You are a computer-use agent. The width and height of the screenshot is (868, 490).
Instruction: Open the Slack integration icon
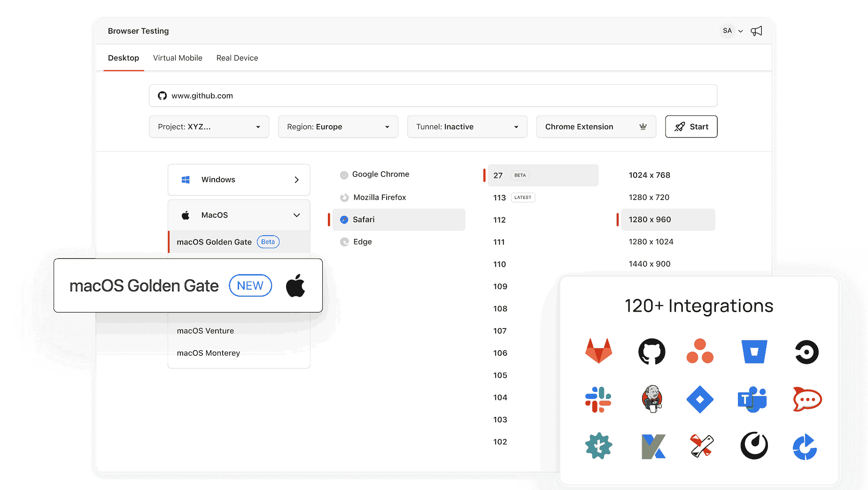pos(598,399)
